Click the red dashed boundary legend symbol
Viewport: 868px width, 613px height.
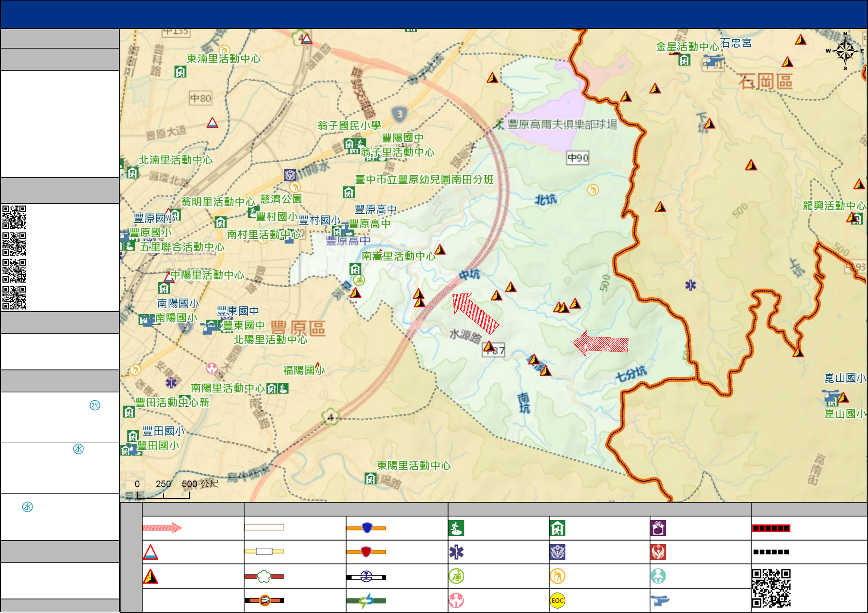[771, 528]
